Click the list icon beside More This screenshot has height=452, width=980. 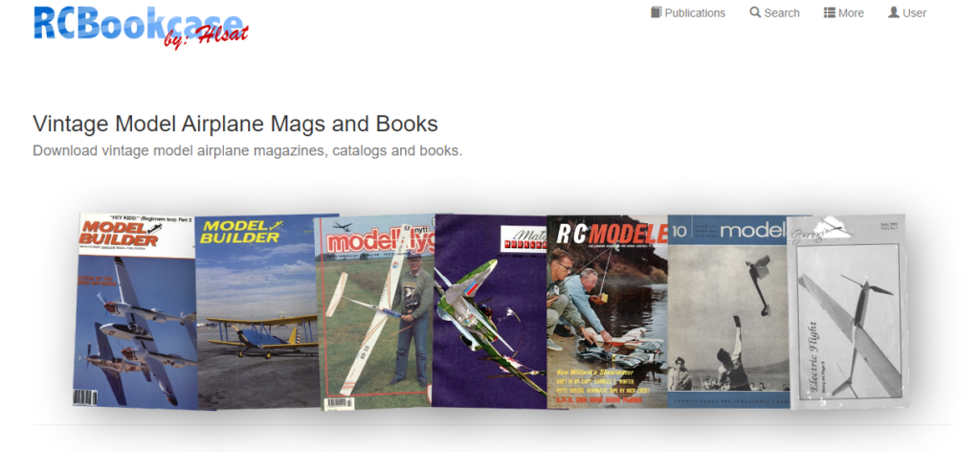[x=830, y=12]
